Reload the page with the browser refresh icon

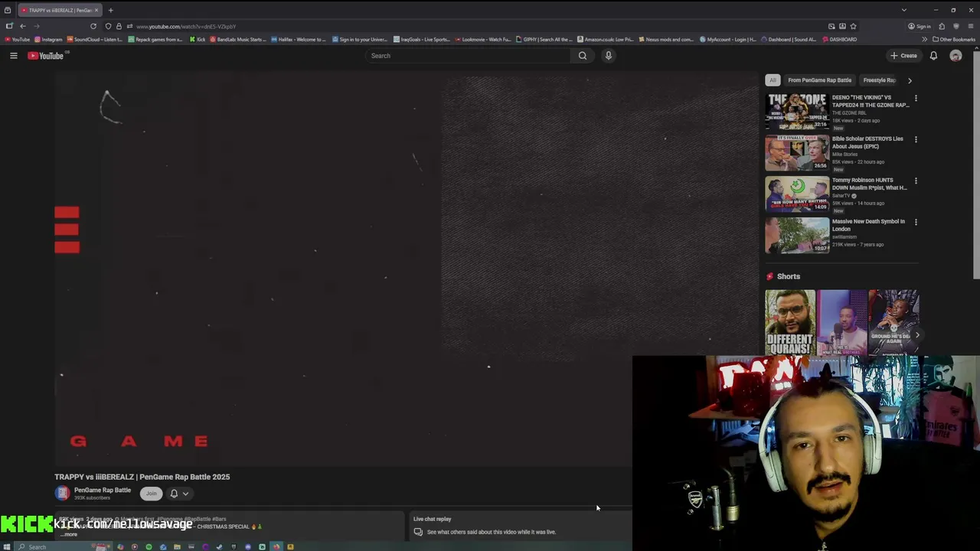[x=93, y=26]
